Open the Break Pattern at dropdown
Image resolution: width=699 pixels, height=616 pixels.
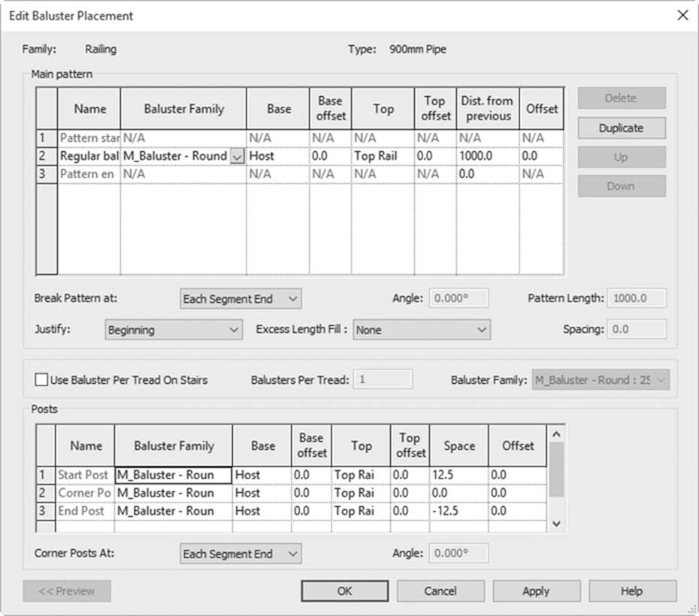pos(241,299)
